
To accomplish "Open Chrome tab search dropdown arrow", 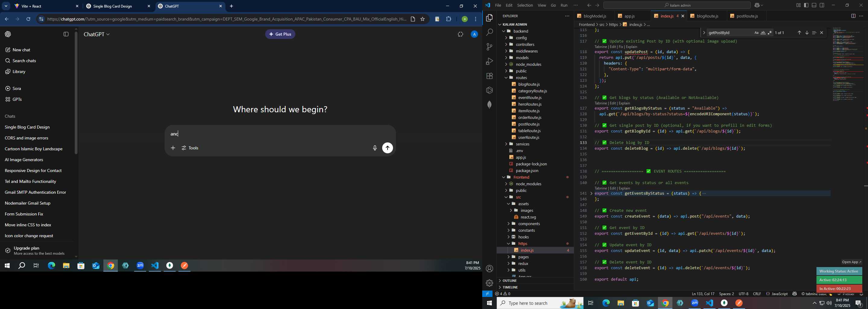I will click(x=6, y=6).
